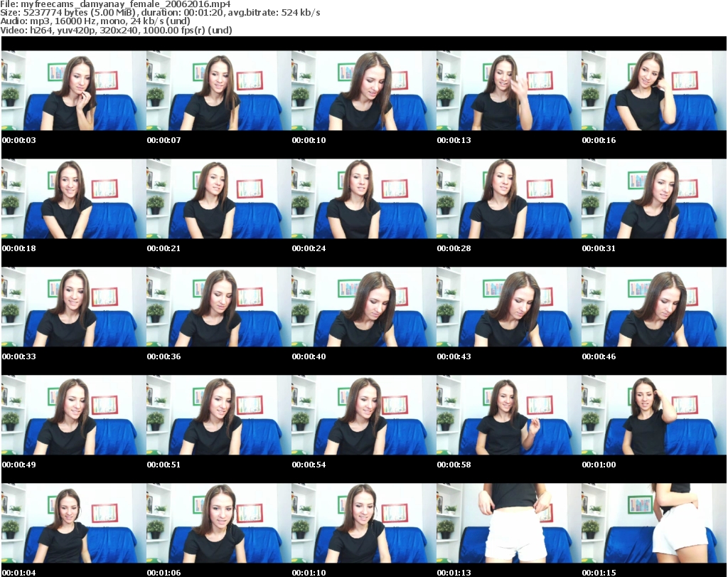Click the 00:00:16 timestamp label

[599, 140]
